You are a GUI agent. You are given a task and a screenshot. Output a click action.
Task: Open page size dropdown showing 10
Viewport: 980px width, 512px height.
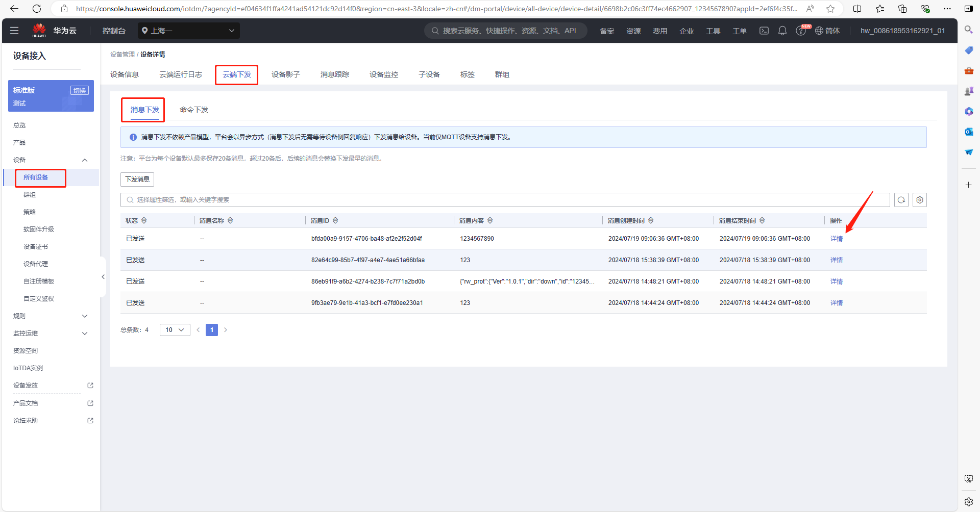click(175, 330)
